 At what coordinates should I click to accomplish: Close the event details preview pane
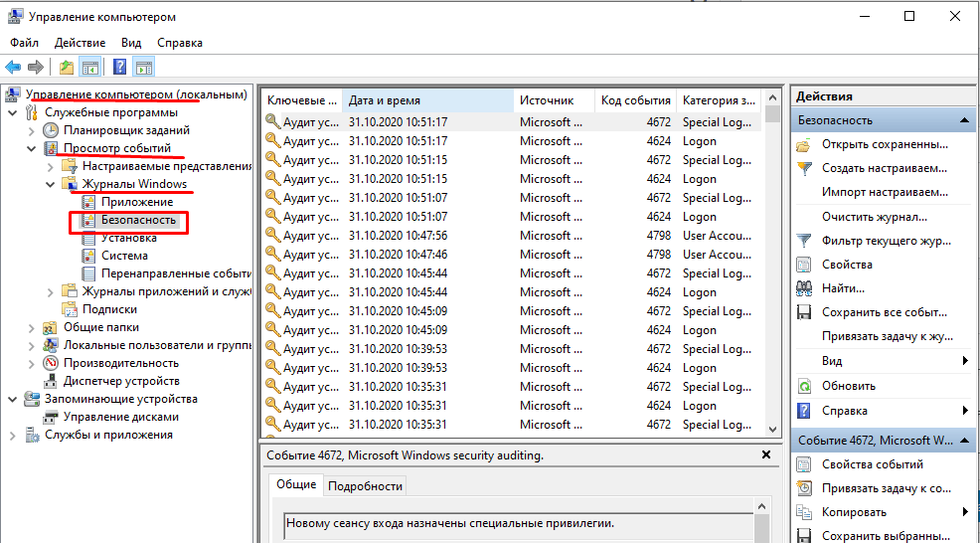tap(766, 454)
